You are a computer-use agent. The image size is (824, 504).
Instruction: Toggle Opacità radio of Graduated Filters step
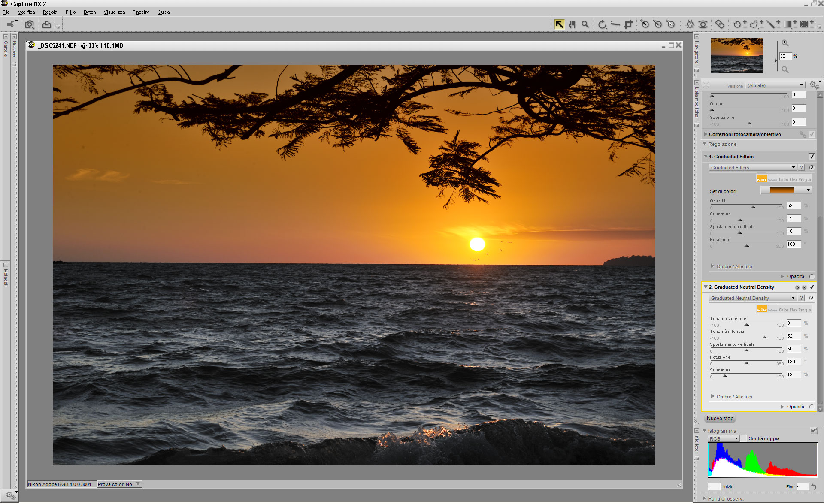[x=812, y=277]
